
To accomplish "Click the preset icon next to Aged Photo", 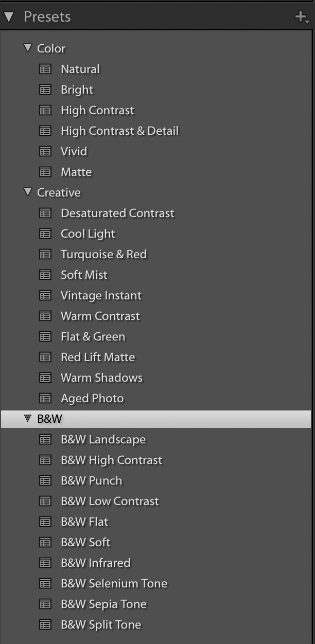I will point(45,398).
